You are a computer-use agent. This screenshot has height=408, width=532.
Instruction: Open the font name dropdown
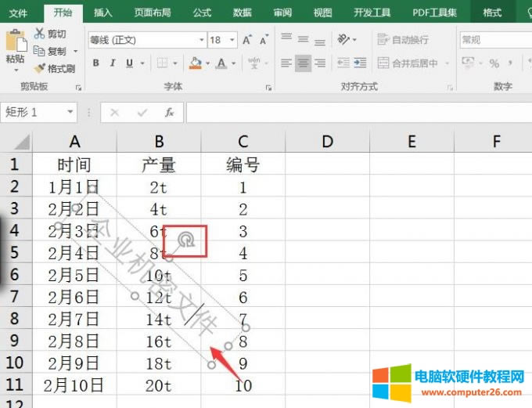point(201,40)
